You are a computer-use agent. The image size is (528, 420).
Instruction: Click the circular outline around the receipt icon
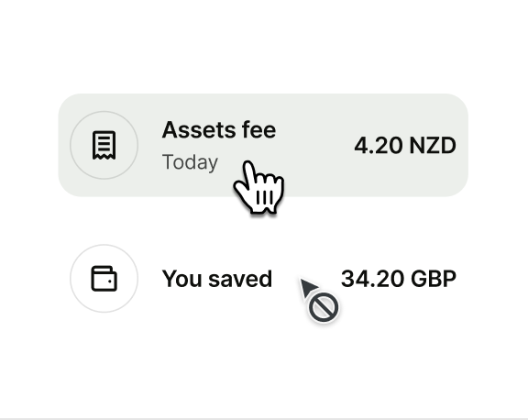(x=104, y=145)
